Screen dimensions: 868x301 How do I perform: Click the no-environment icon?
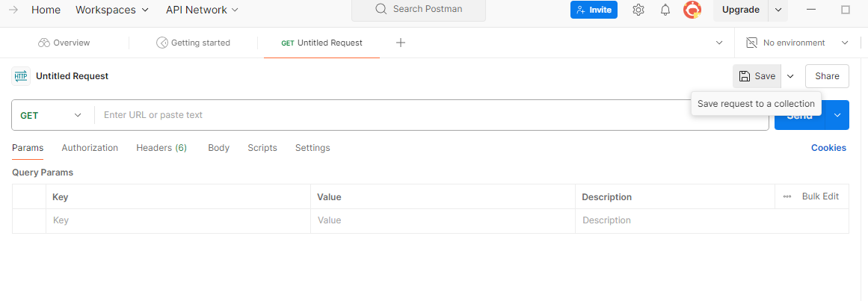click(751, 43)
